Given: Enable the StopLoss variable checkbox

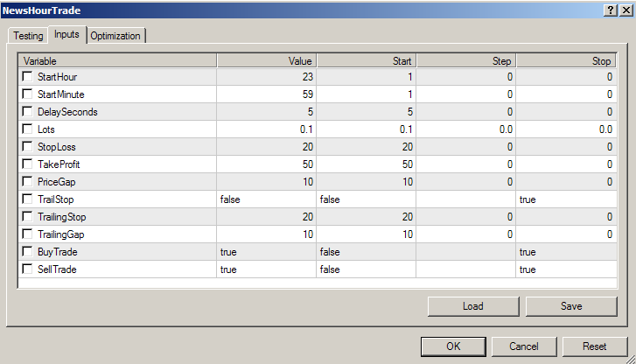Looking at the screenshot, I should [x=27, y=146].
